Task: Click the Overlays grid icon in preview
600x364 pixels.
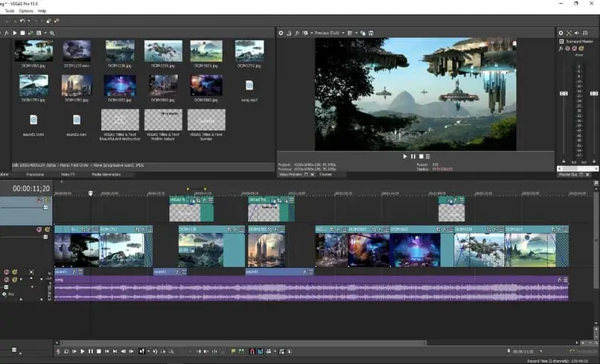Action: coord(350,33)
